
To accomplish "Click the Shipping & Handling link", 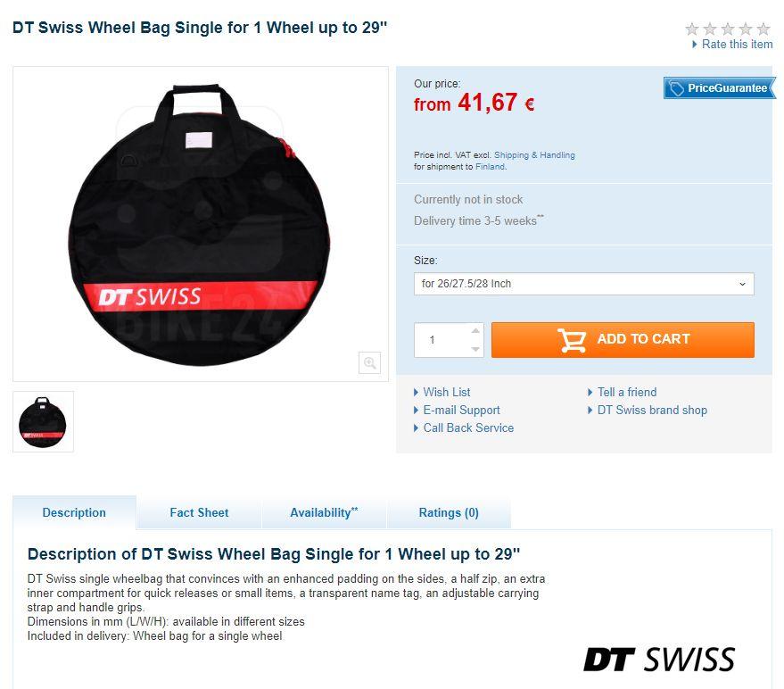I will 534,155.
